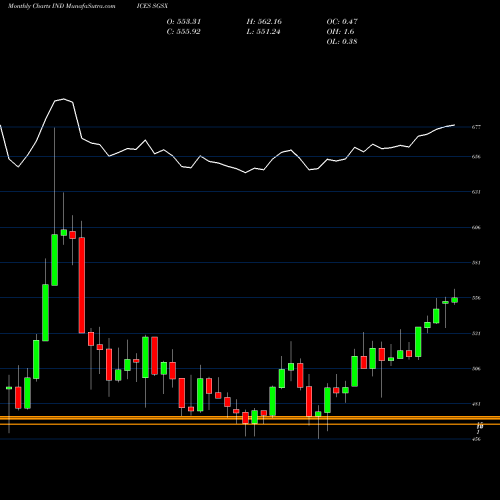Click the 481 price axis label
This screenshot has width=500, height=500.
476,404
